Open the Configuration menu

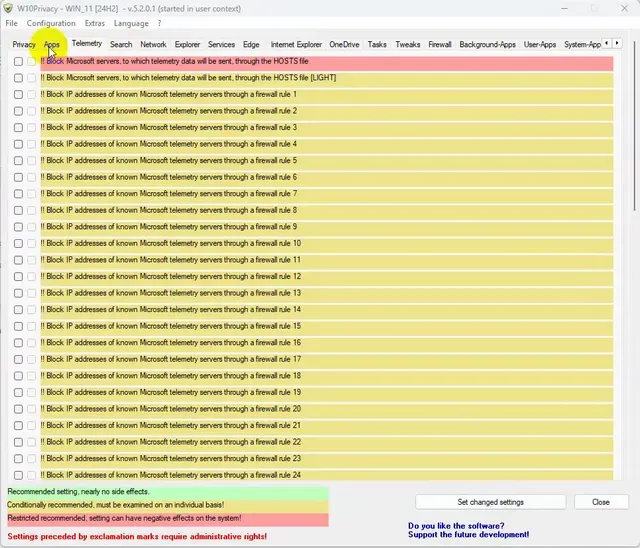(x=51, y=23)
